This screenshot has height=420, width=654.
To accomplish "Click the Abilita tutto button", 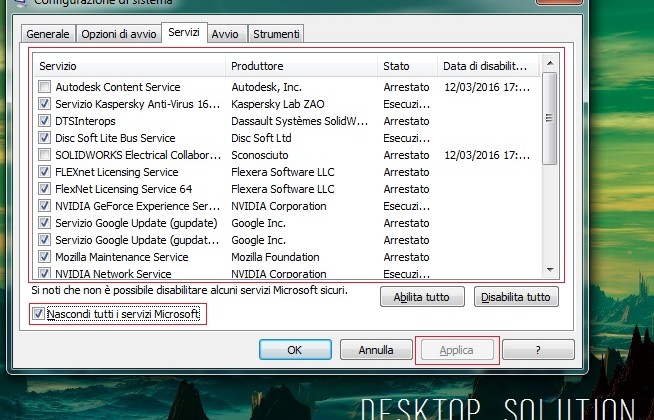I will pos(422,297).
